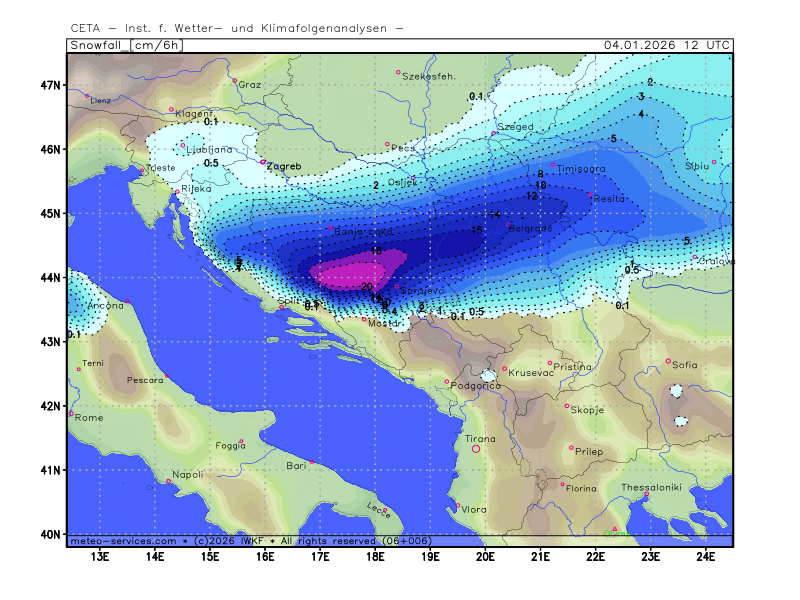The width and height of the screenshot is (800, 600).
Task: Select the Zagreb city marker
Action: pyautogui.click(x=263, y=162)
